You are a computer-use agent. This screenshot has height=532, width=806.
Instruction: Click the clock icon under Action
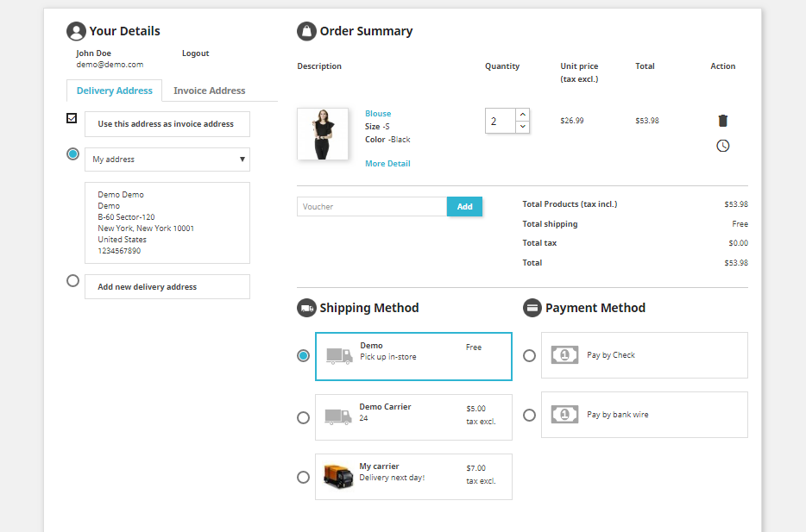[x=723, y=146]
